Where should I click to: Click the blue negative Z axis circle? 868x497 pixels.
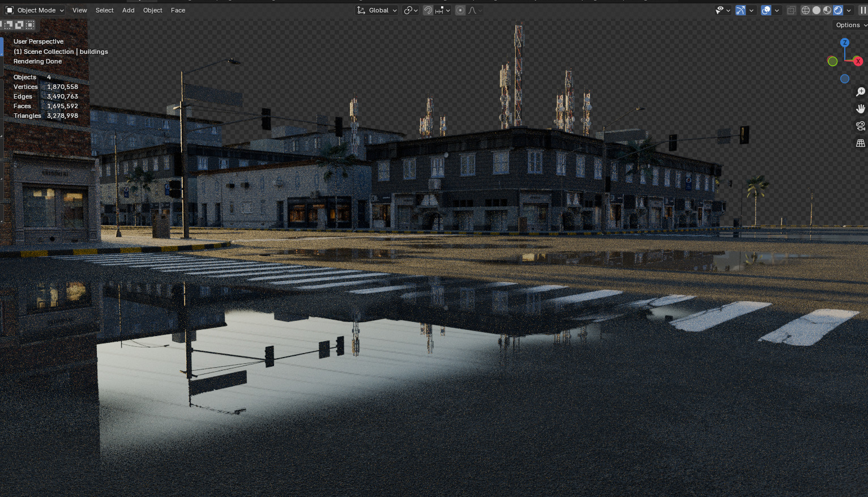845,79
